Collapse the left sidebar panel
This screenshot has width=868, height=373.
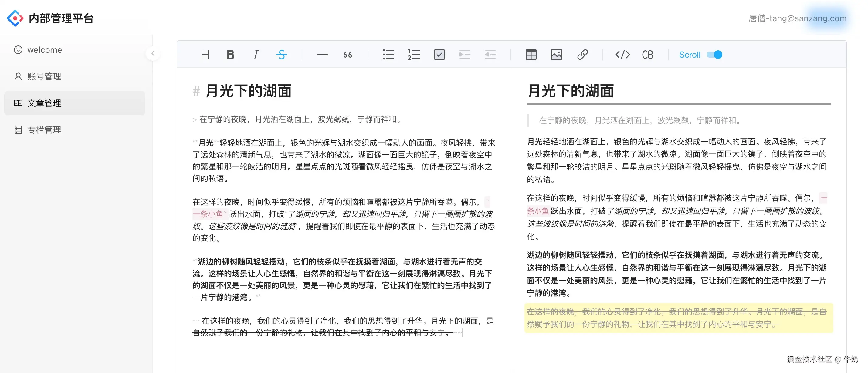(153, 53)
